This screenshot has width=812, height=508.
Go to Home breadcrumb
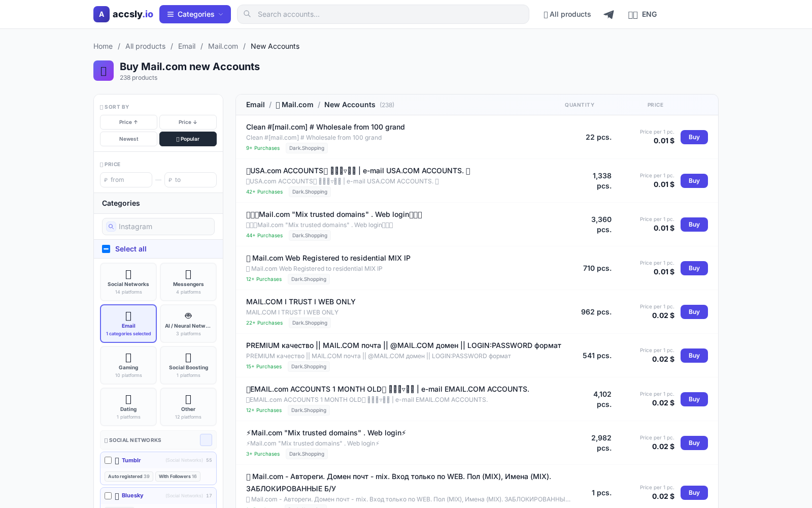(103, 46)
